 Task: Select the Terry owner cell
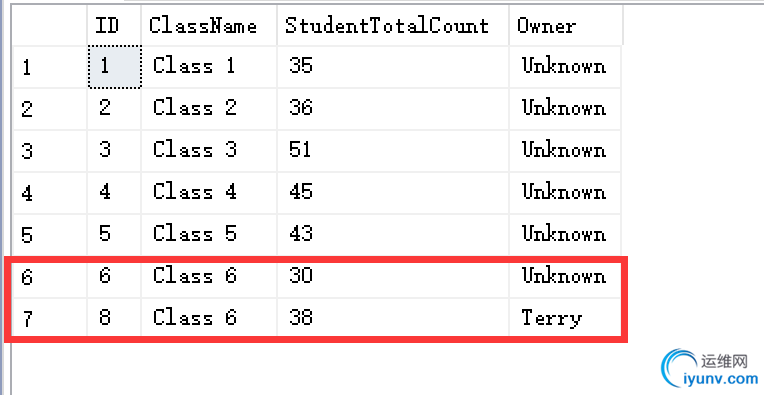pyautogui.click(x=565, y=318)
